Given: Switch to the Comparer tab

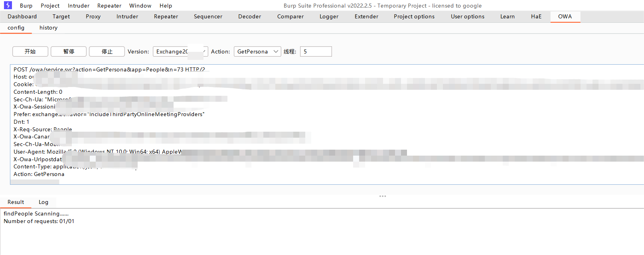Looking at the screenshot, I should (290, 16).
